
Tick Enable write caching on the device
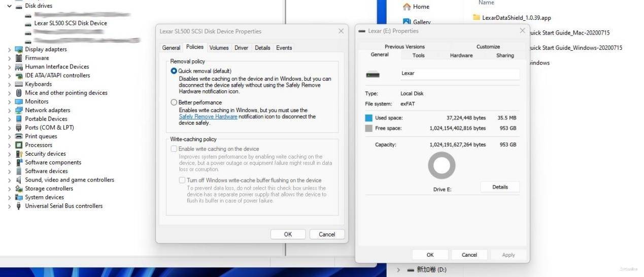174,149
